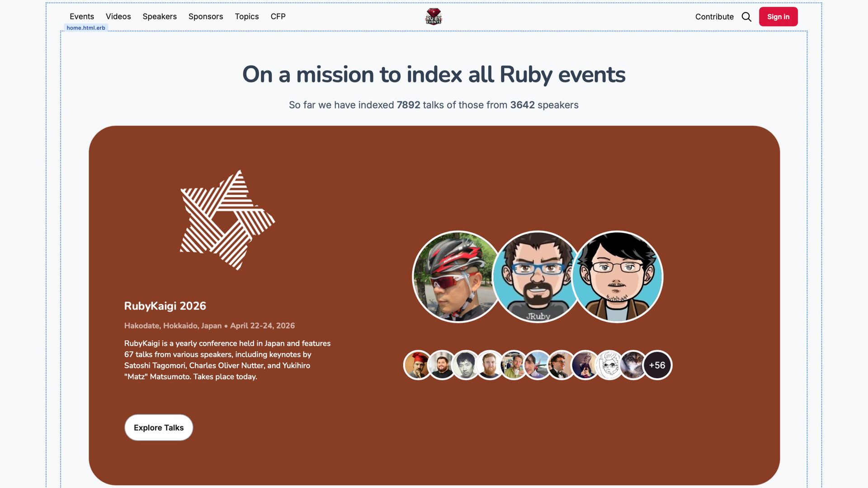Click the +56 more speakers badge
Viewport: 868px width, 488px height.
[x=657, y=365]
